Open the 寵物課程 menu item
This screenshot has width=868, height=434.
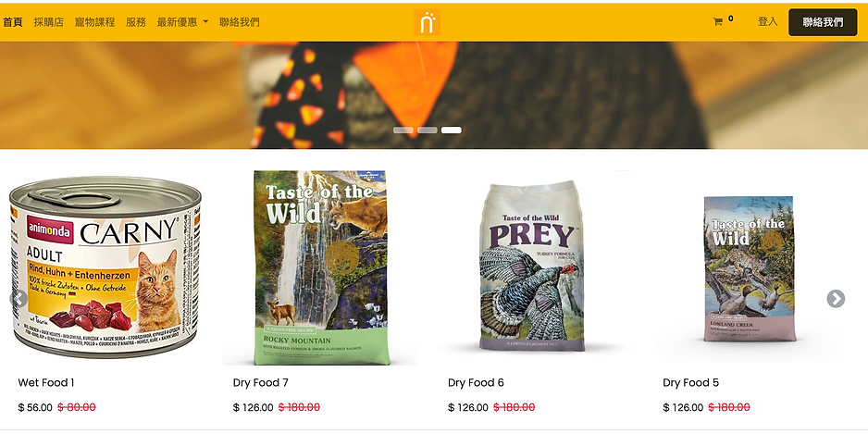94,22
